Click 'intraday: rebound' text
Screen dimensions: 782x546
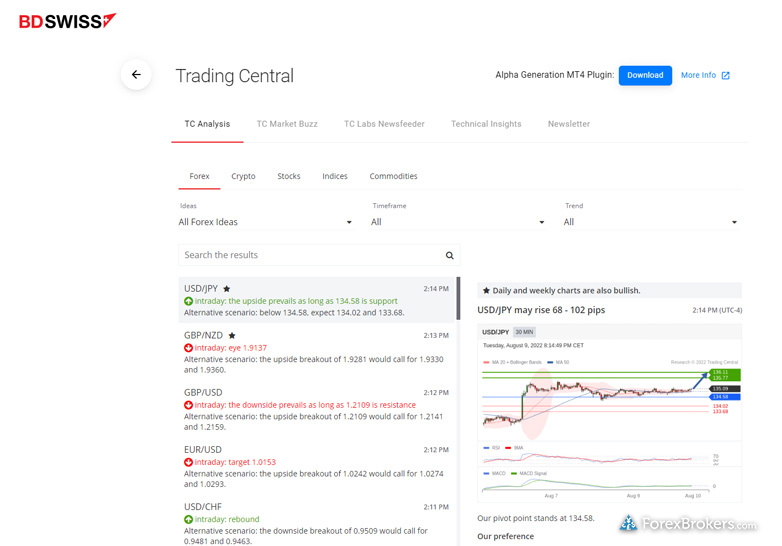point(227,520)
